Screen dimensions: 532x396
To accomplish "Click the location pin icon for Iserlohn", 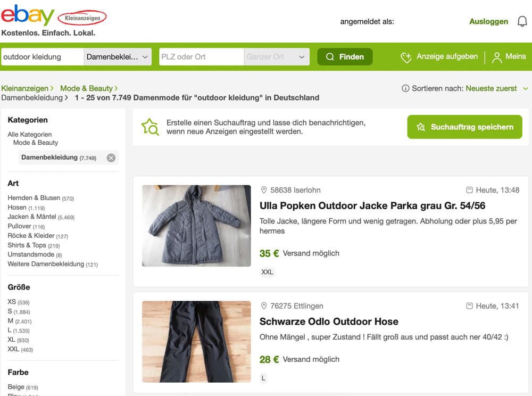I will [264, 190].
